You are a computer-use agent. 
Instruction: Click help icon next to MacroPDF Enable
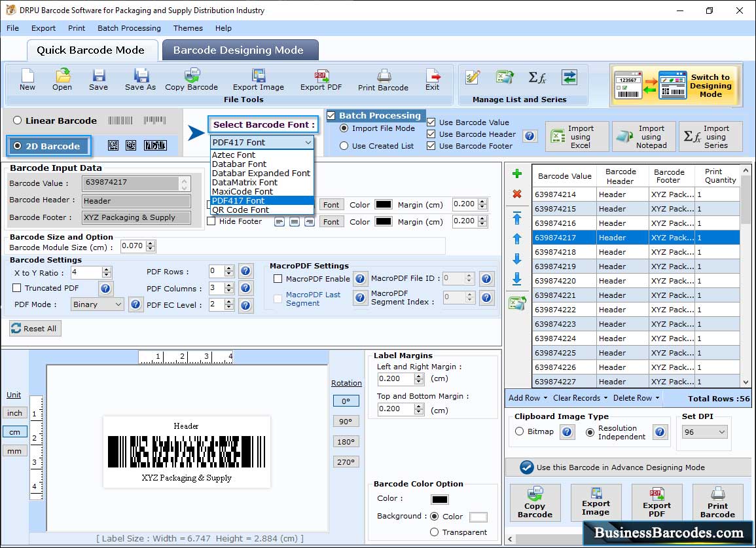[x=360, y=278]
